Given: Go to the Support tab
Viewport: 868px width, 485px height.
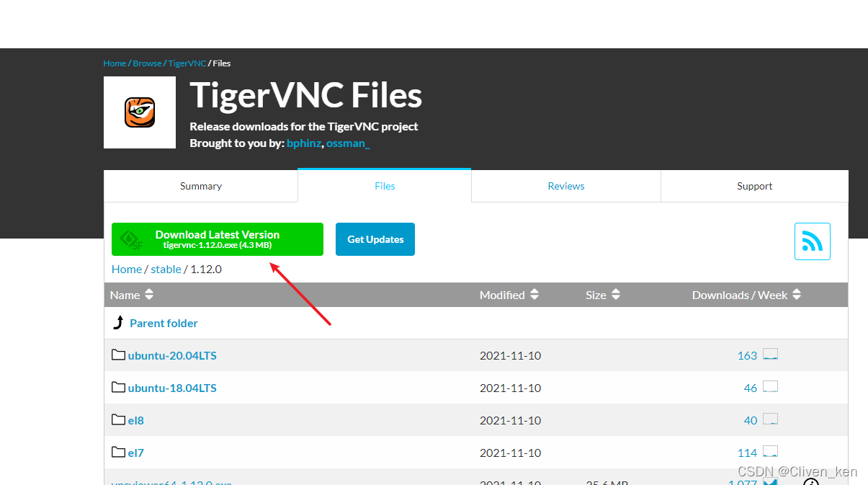Looking at the screenshot, I should pos(754,186).
